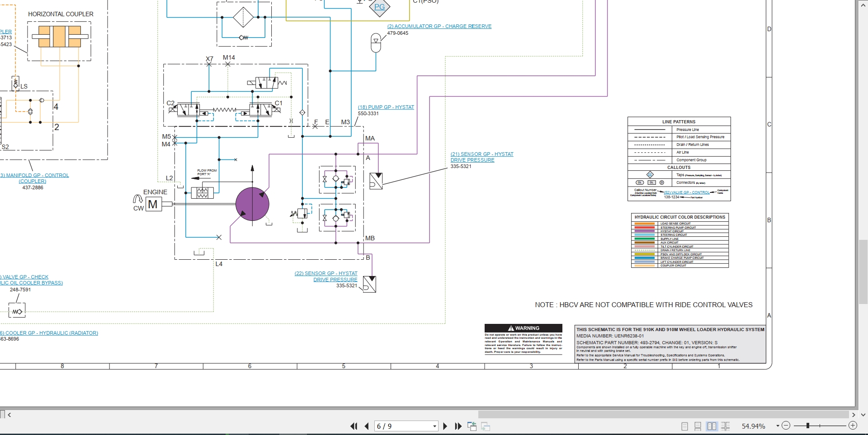Screen dimensions: 868x435
Task: Click the oil cooler bypass check valve symbol
Action: (17, 311)
